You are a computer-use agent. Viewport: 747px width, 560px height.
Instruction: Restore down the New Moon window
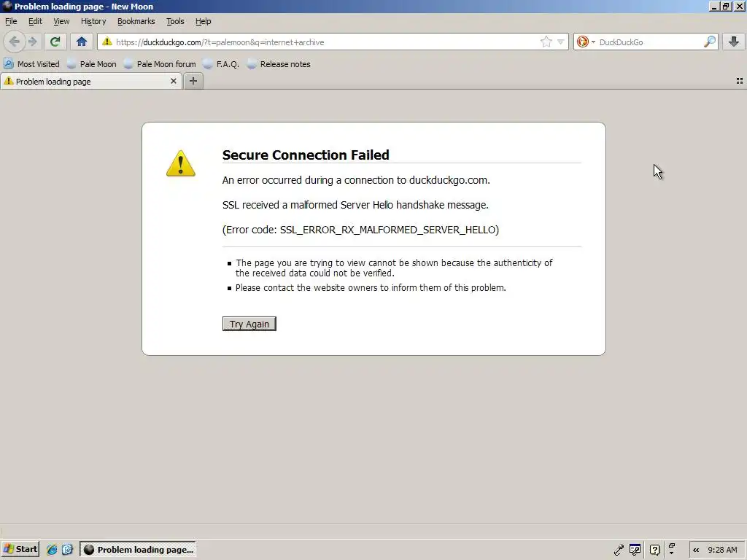pyautogui.click(x=726, y=6)
